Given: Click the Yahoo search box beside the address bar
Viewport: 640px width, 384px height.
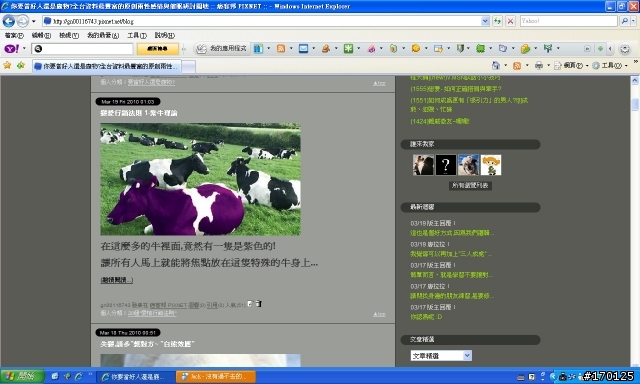Looking at the screenshot, I should click(569, 21).
